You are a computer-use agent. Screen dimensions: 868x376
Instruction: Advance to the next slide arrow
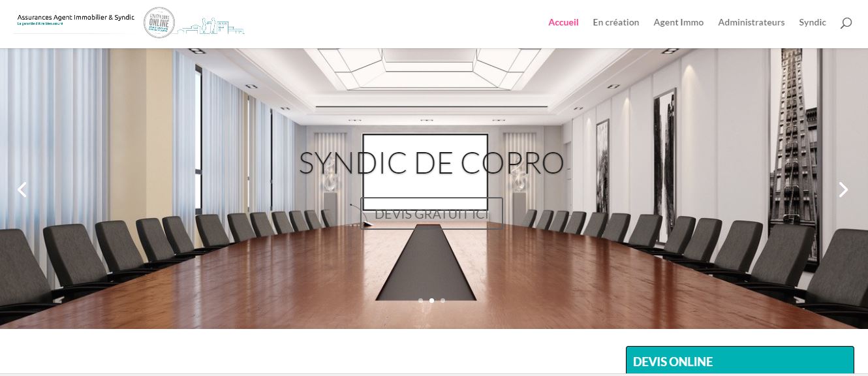pyautogui.click(x=843, y=189)
